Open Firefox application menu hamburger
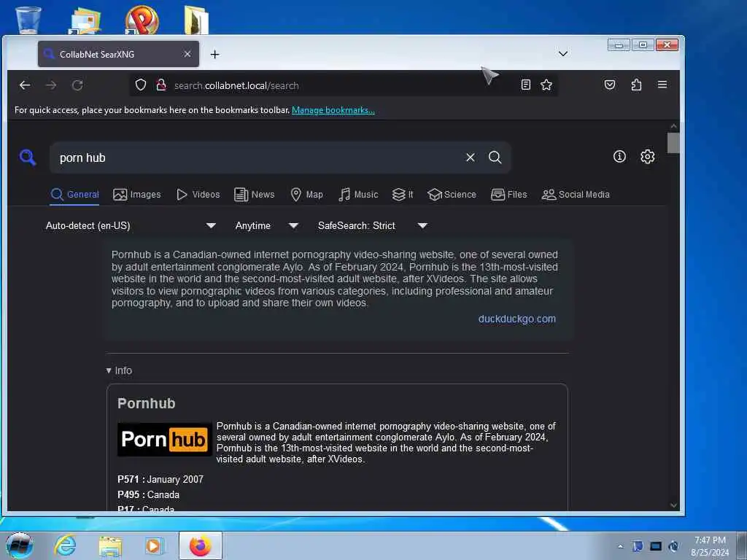The height and width of the screenshot is (560, 747). coord(662,85)
